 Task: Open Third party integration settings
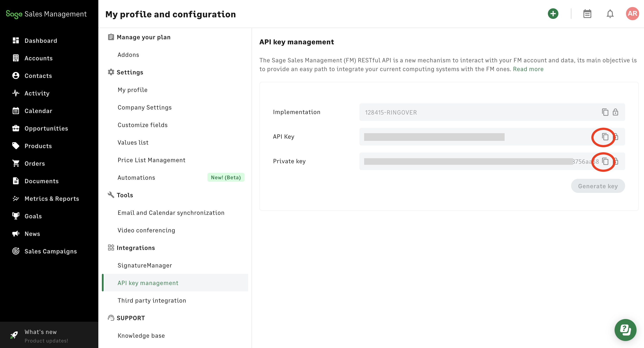click(x=151, y=300)
